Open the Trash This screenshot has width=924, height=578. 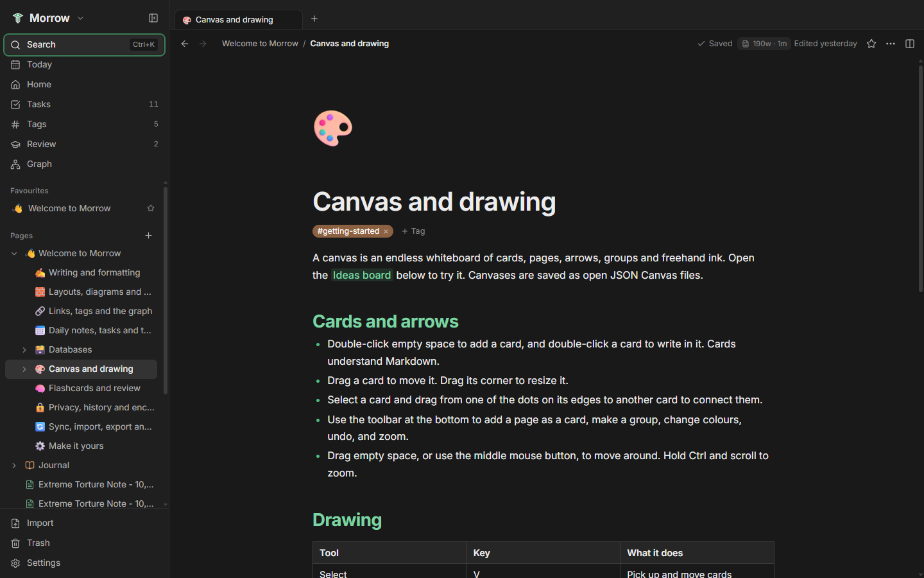pyautogui.click(x=84, y=543)
